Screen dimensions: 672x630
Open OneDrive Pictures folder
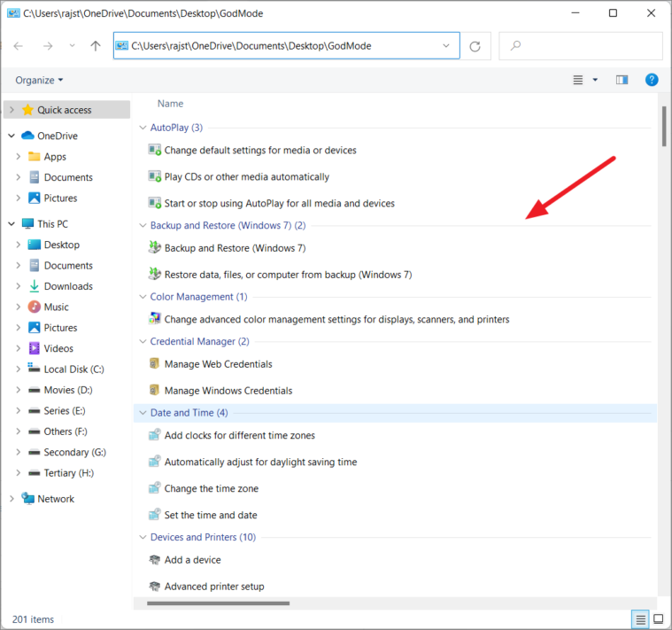pos(60,198)
